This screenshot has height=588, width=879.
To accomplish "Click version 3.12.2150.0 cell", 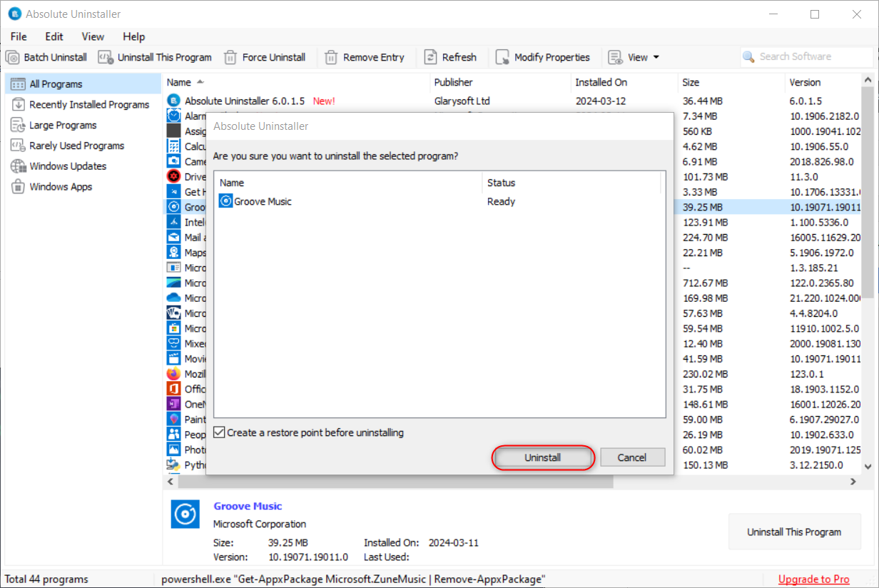I will pos(816,465).
